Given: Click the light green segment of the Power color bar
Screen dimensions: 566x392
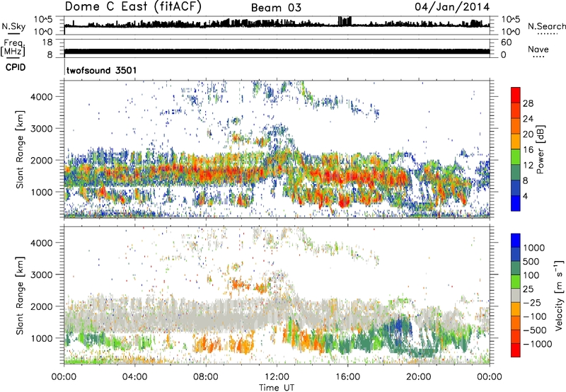Looking at the screenshot, I should (x=516, y=156).
